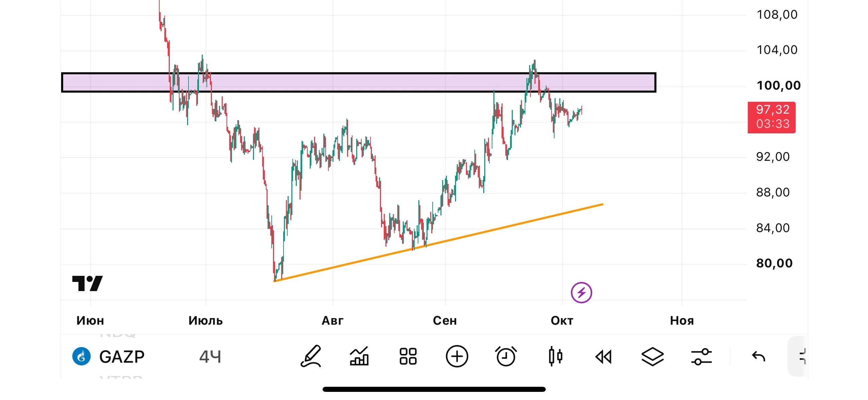The height and width of the screenshot is (400, 868).
Task: Tap the 108,00 price axis label
Action: 777,15
